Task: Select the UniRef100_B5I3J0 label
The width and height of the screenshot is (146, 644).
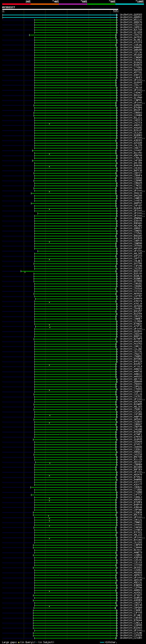Action: 131,20
